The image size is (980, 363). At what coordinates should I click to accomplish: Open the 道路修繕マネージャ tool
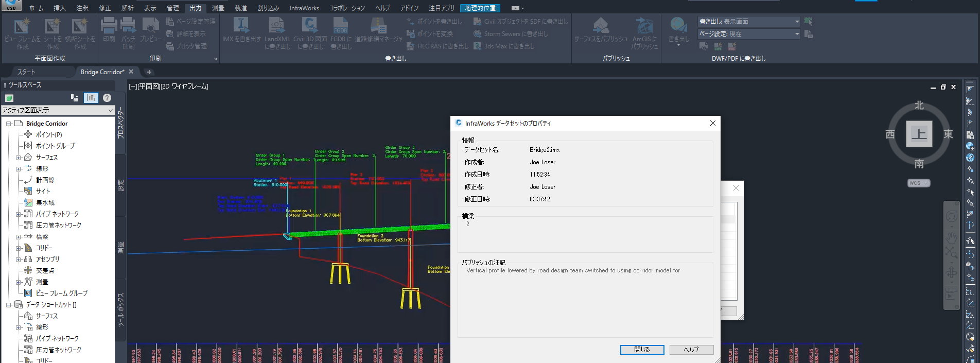coord(378,30)
